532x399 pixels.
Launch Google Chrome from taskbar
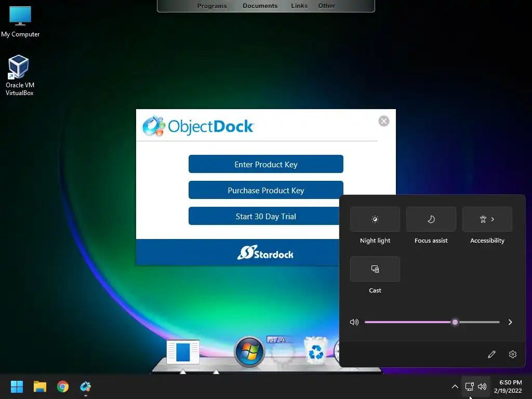click(x=63, y=387)
